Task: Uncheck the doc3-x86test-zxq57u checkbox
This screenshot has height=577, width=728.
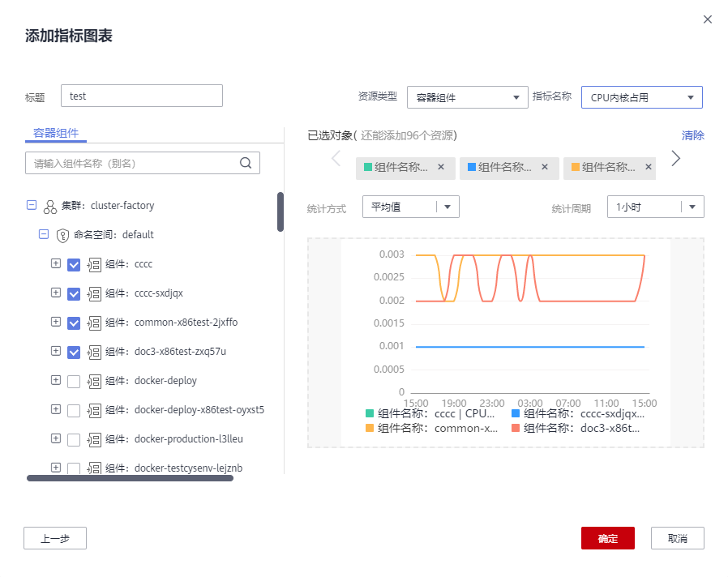Action: [x=74, y=352]
